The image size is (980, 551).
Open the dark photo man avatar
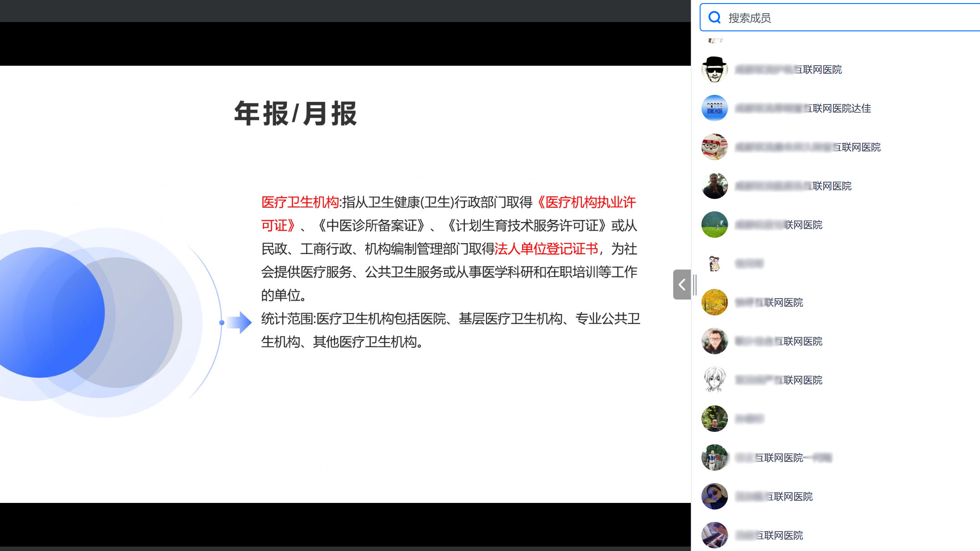pos(714,186)
